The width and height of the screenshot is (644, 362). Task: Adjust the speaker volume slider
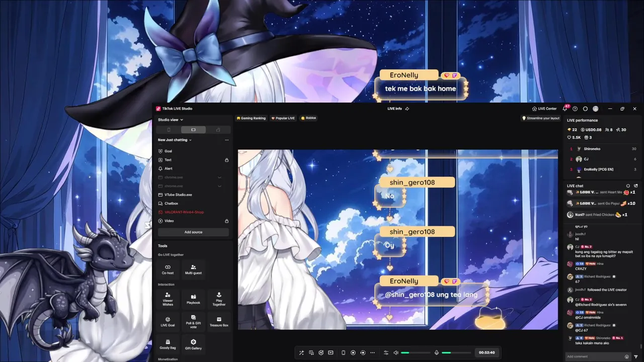click(x=416, y=352)
